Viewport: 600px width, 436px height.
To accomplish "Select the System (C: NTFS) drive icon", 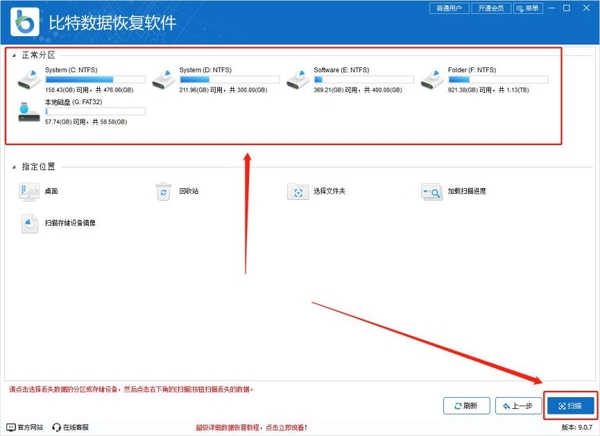I will tap(29, 79).
